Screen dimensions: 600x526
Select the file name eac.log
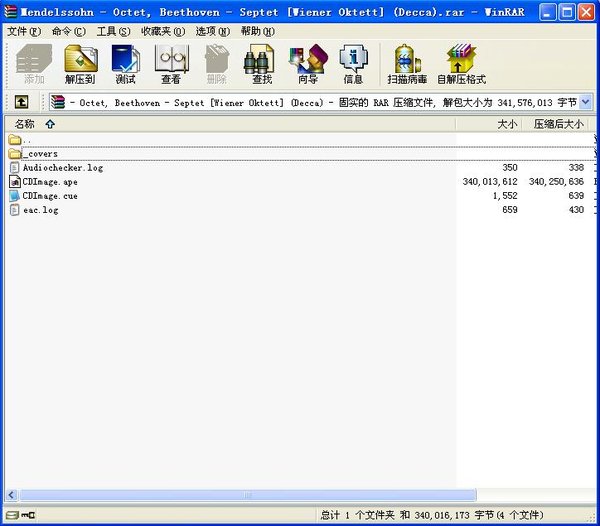coord(41,210)
